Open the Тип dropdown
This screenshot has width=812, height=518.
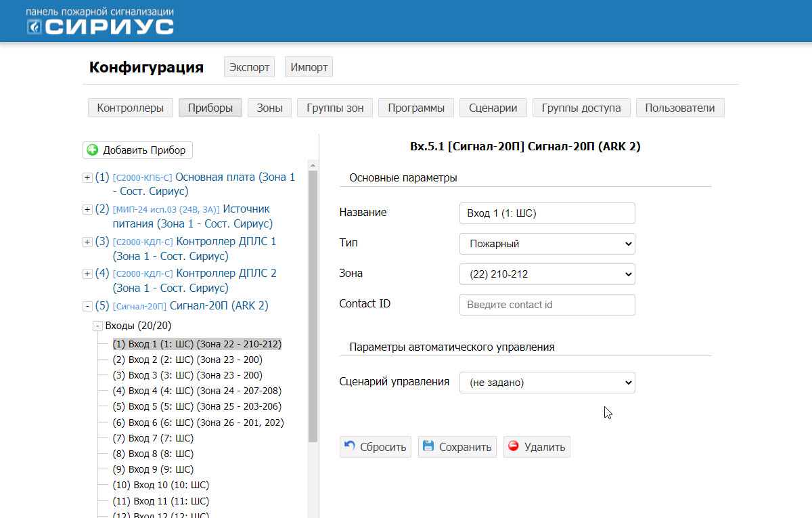coord(547,244)
